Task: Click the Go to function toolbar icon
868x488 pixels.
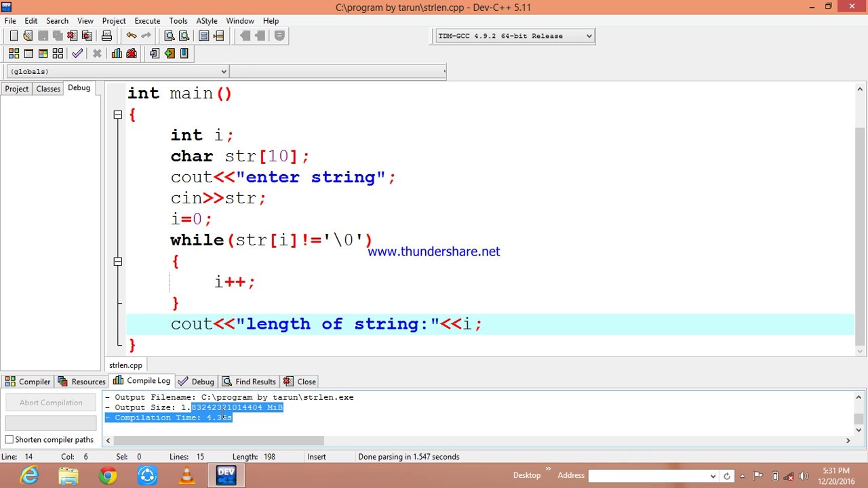Action: 203,36
